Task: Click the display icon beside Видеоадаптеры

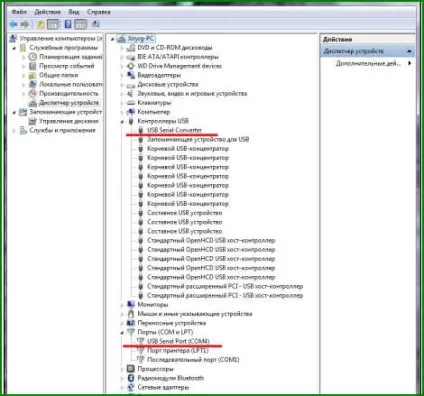Action: [x=131, y=75]
